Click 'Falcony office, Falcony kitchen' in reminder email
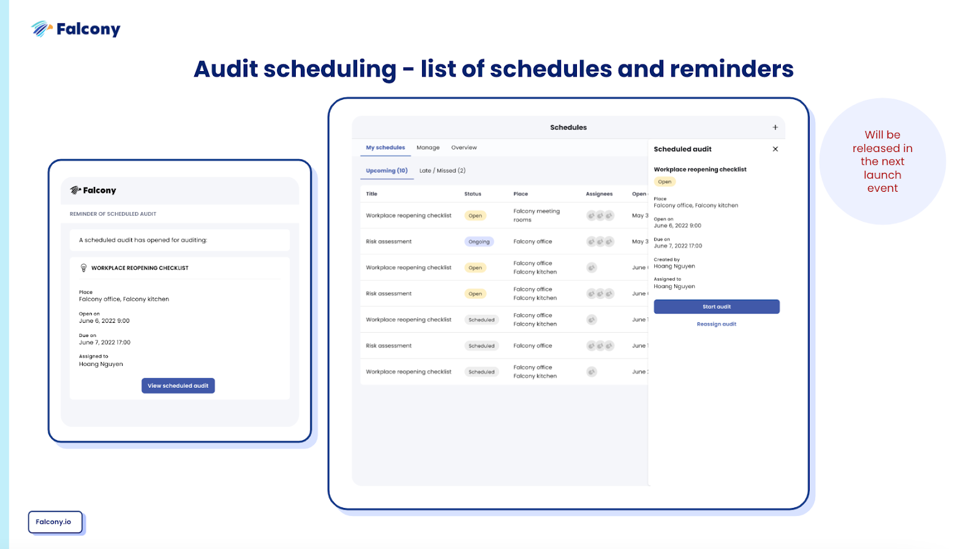This screenshot has height=549, width=980. (124, 300)
